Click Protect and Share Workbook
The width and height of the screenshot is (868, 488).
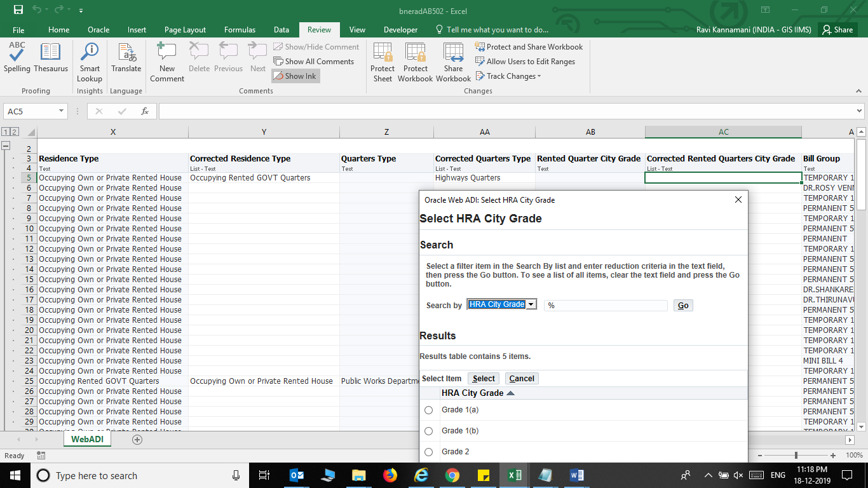point(529,47)
